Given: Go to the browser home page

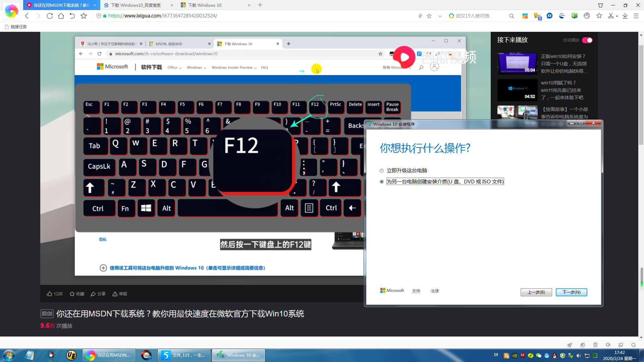Looking at the screenshot, I should tap(61, 16).
